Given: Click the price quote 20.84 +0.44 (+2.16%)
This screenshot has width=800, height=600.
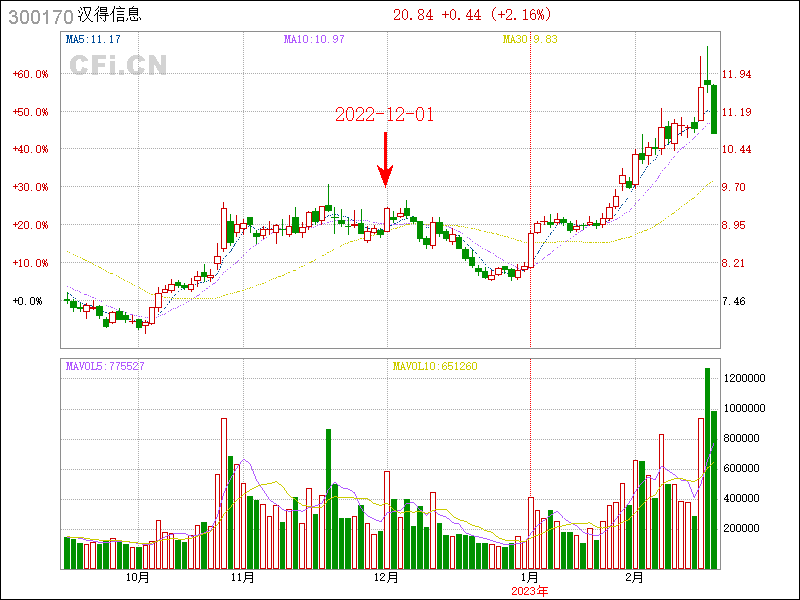Looking at the screenshot, I should coord(472,15).
